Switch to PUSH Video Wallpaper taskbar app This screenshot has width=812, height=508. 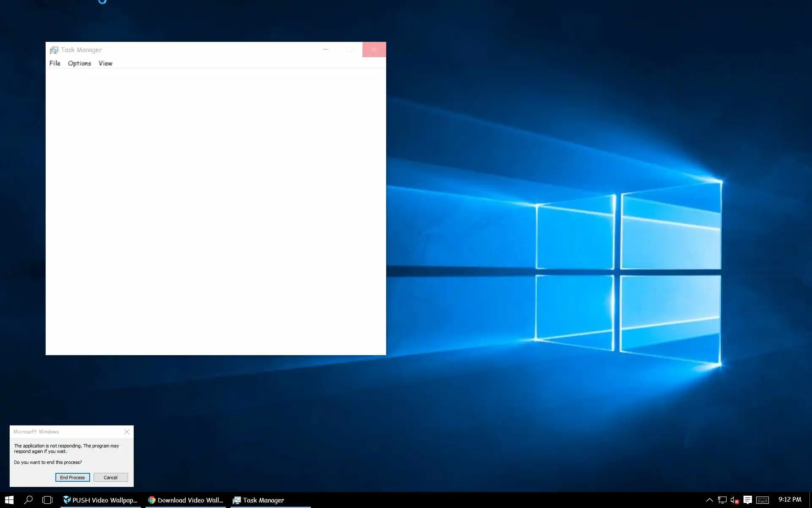click(101, 500)
